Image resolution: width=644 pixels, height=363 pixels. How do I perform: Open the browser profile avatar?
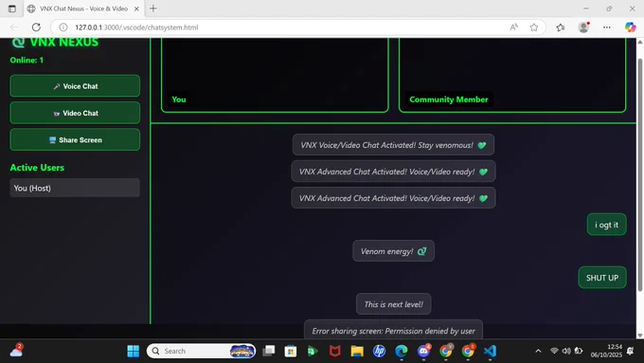click(583, 27)
